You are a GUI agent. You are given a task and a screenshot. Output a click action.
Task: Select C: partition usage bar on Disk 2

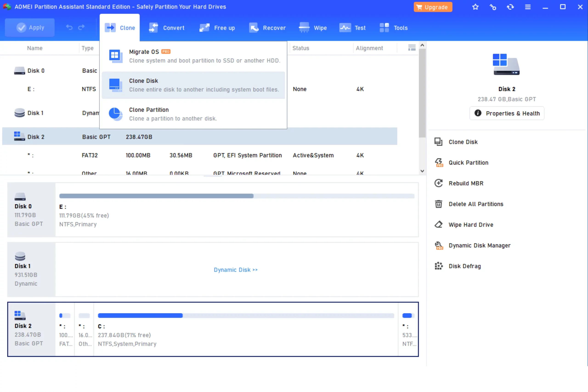tap(246, 316)
